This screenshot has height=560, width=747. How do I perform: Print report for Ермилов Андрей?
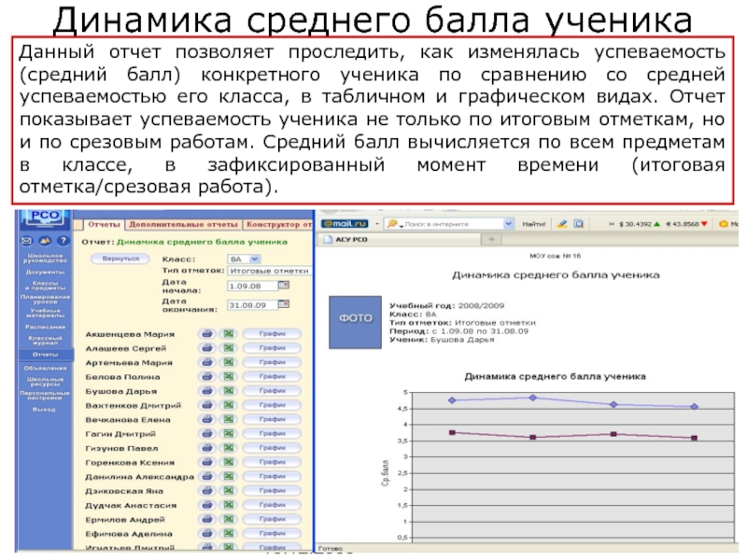pyautogui.click(x=207, y=519)
